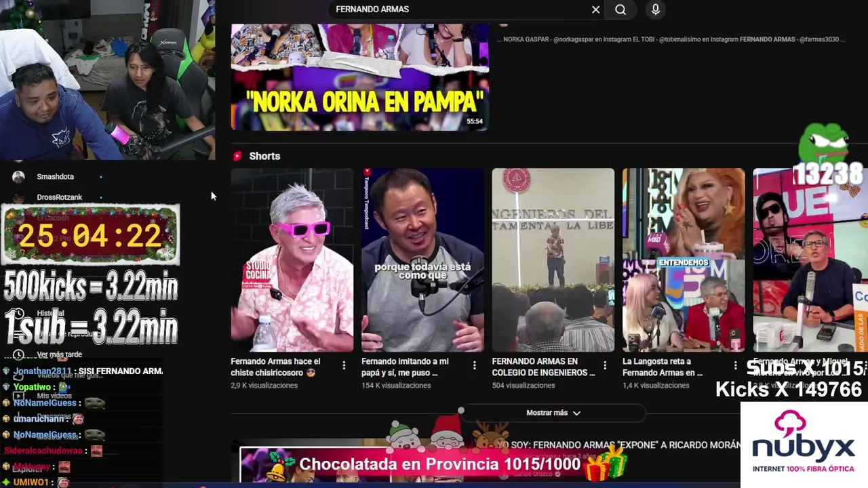This screenshot has width=868, height=488.
Task: Click chat username Yopatiwo
Action: click(x=32, y=387)
